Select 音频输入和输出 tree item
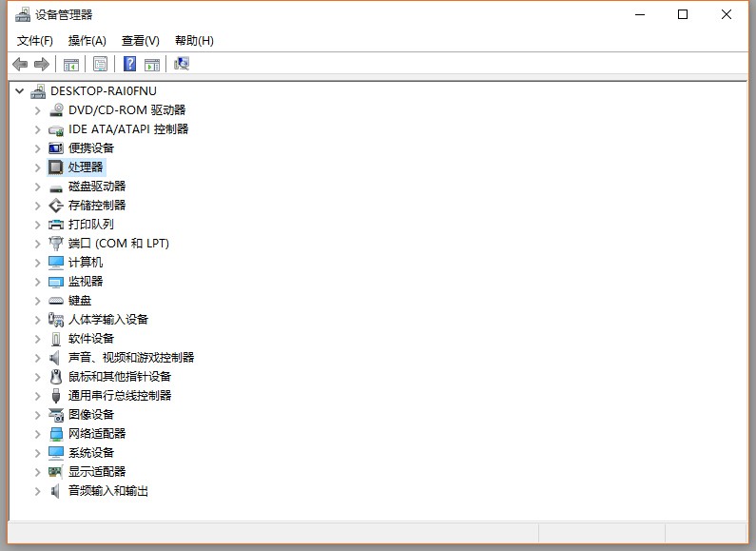Image resolution: width=756 pixels, height=551 pixels. point(108,491)
